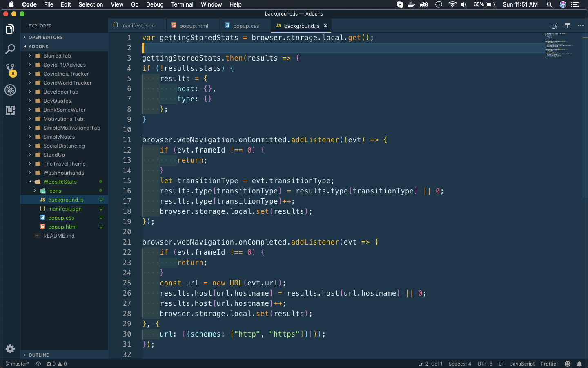Open Siri from the menu bar
Screen dimensions: 588x368
pos(563,4)
